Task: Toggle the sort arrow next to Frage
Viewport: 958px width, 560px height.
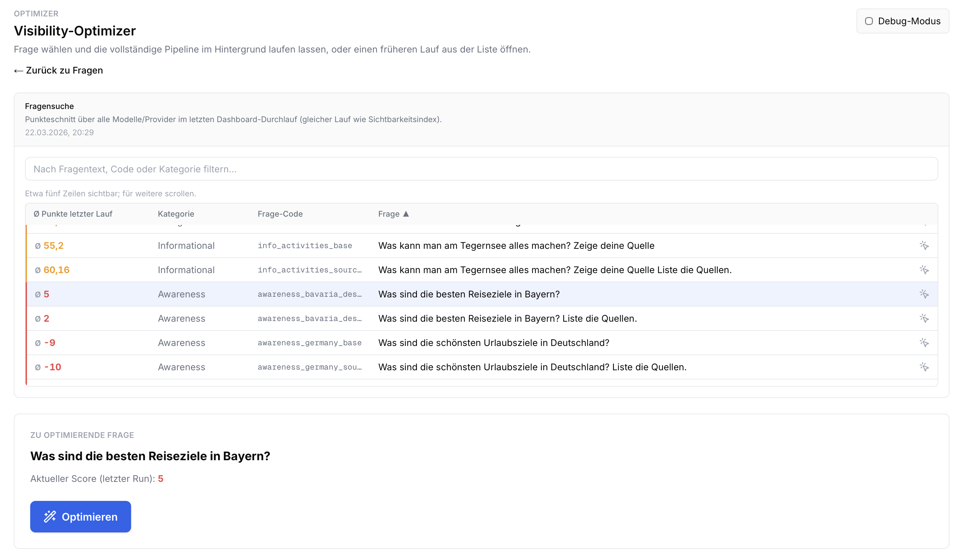Action: pyautogui.click(x=406, y=214)
